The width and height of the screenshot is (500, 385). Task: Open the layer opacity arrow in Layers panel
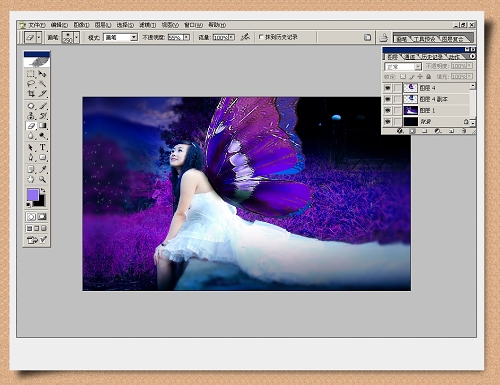[470, 66]
